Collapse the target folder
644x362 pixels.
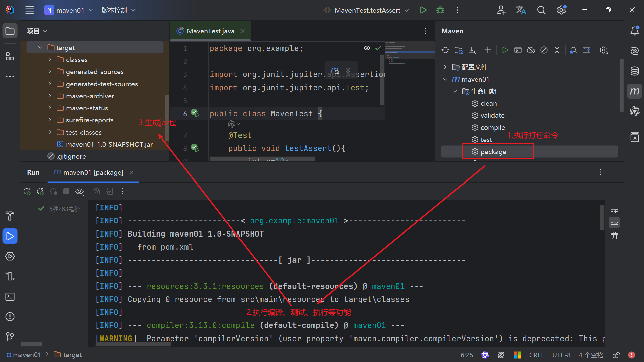pos(40,48)
